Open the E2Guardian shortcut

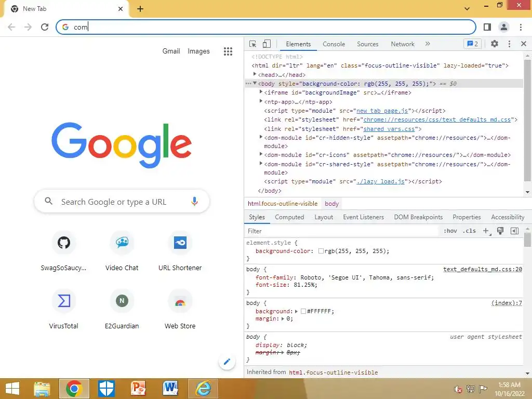pyautogui.click(x=122, y=310)
